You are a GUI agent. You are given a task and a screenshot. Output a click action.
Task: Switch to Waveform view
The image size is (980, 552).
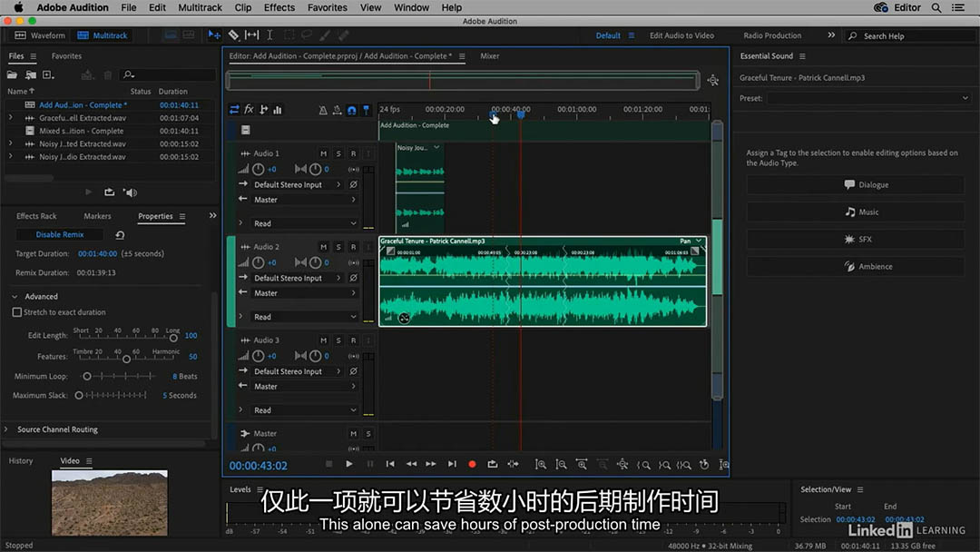40,35
